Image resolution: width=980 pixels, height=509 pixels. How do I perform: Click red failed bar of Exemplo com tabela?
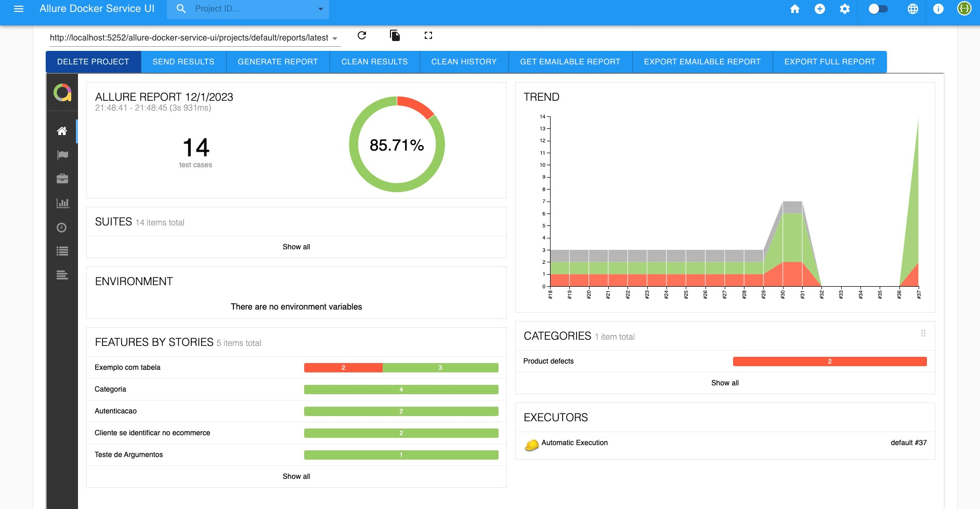pyautogui.click(x=343, y=368)
